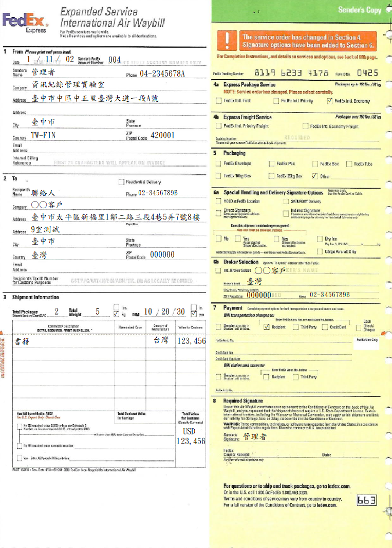Click the orange exclamation warning icon

(227, 40)
